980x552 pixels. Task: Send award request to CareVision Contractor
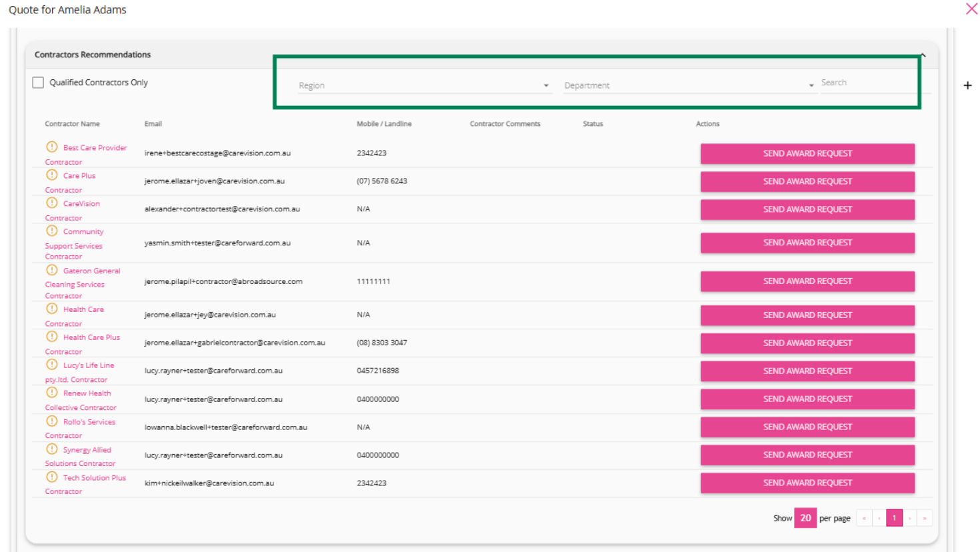[807, 209]
